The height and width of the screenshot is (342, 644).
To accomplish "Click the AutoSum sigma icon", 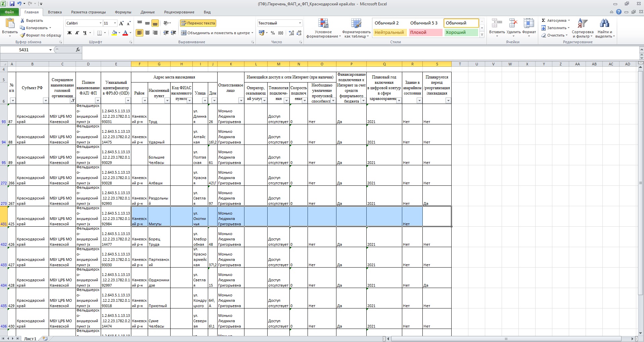I will (x=544, y=20).
